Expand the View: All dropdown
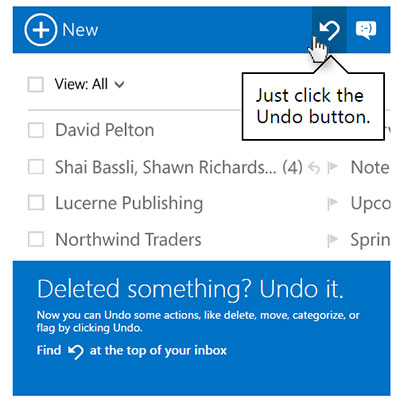Screen dimensions: 400x399 (89, 84)
